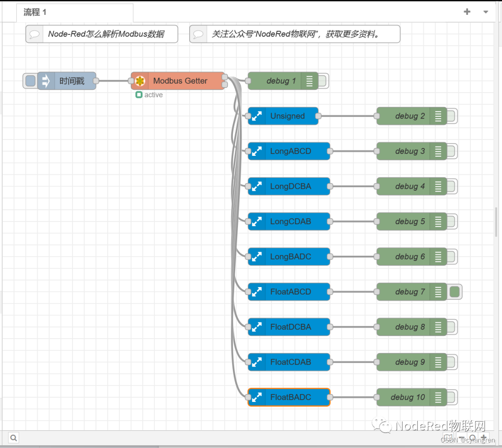The image size is (502, 448).
Task: Zoom in with the plus icon
Action: coord(484,437)
